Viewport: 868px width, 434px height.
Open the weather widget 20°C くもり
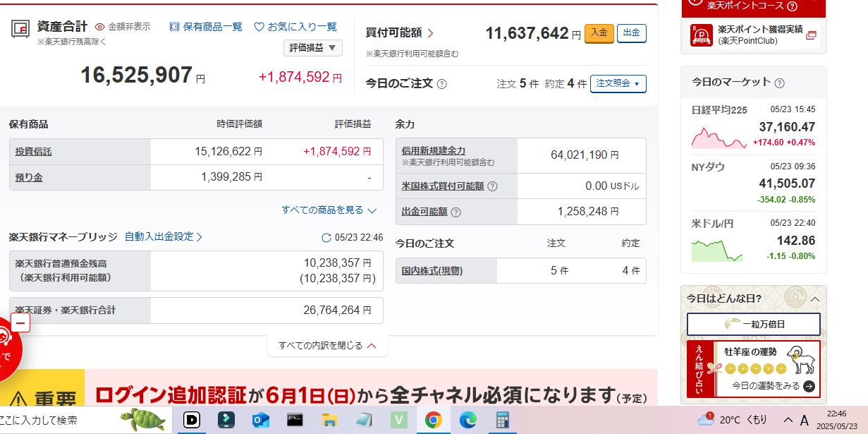point(732,420)
